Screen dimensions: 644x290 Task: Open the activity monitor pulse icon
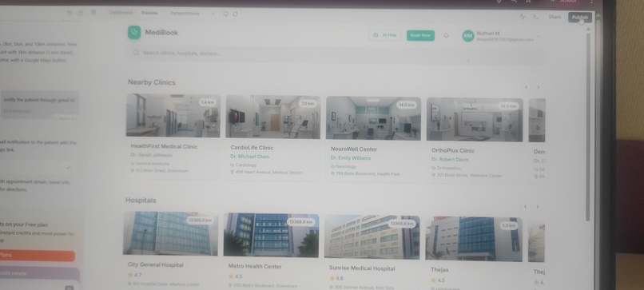click(x=522, y=17)
